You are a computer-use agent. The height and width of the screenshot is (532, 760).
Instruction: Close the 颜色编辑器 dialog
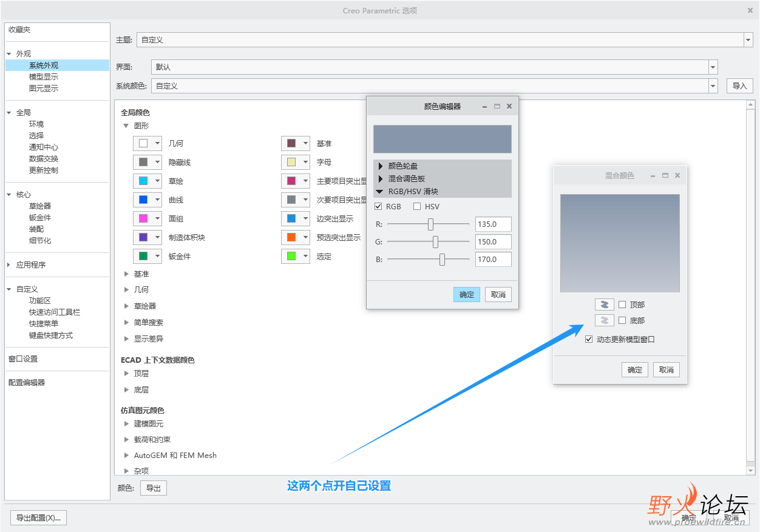coord(509,106)
